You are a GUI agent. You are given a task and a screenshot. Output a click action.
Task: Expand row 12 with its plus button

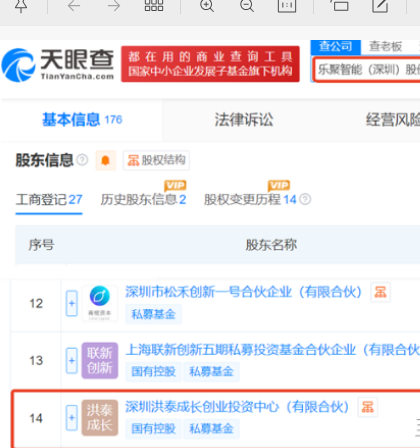(72, 303)
